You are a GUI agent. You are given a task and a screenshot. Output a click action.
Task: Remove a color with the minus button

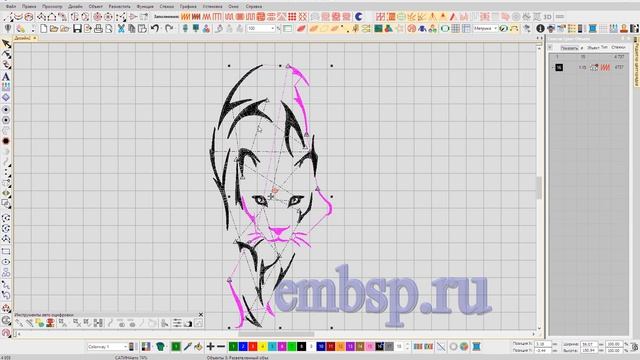[x=221, y=347]
